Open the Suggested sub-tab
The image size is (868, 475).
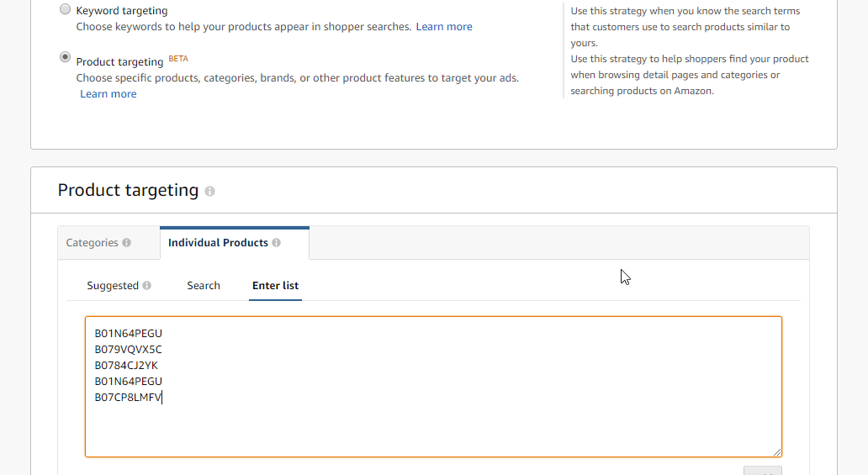tap(113, 286)
